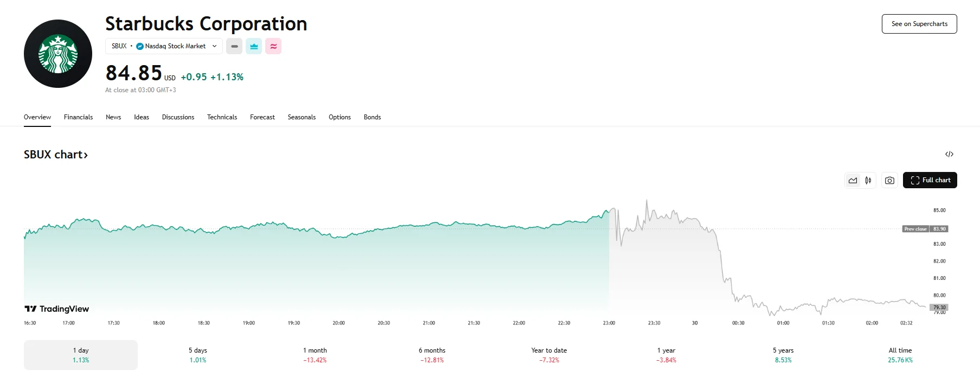This screenshot has height=377, width=980.
Task: Click the TradingView logo on chart
Action: (57, 309)
